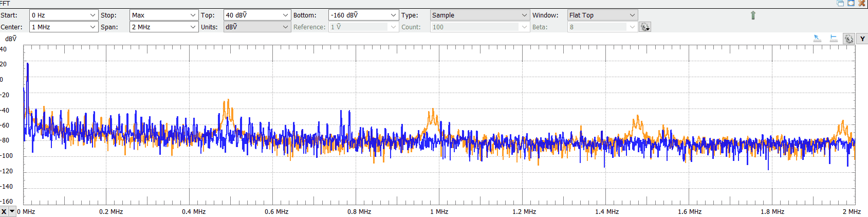The width and height of the screenshot is (868, 217).
Task: Click the horizontal marker ruler icon
Action: 834,39
